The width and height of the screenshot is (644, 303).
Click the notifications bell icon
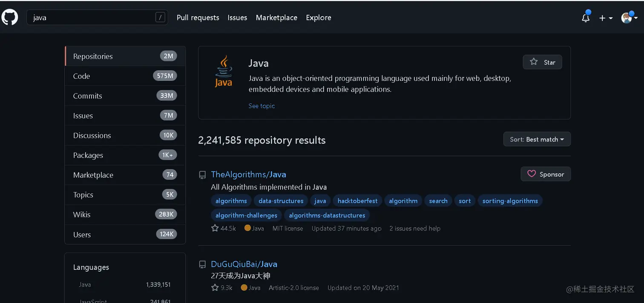click(586, 18)
